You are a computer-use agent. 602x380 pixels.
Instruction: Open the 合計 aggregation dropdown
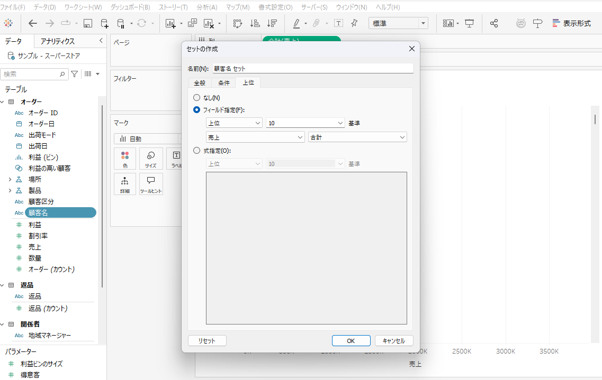[357, 137]
